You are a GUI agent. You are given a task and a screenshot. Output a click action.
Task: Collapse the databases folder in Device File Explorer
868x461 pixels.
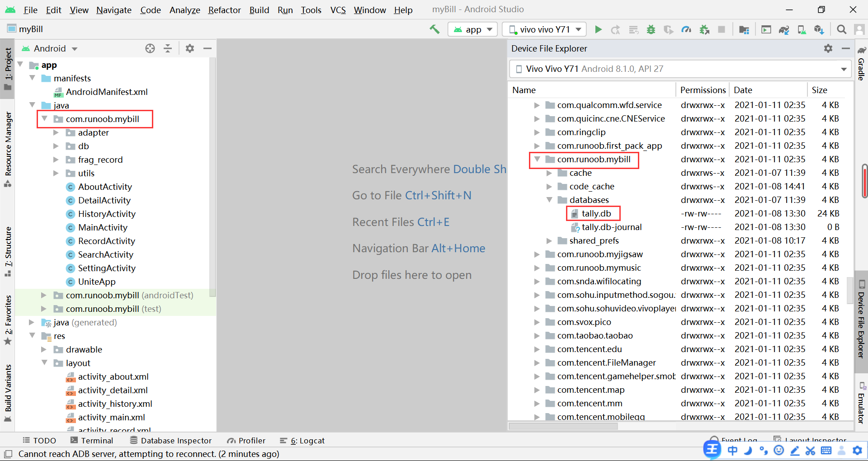[x=549, y=199]
